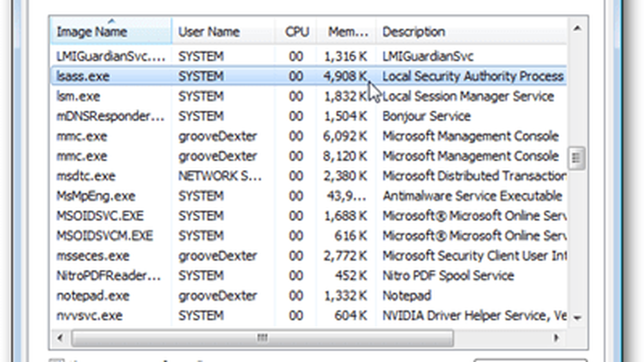Select the MSOIDSVCM.EXE process
The image size is (644, 362).
click(308, 236)
